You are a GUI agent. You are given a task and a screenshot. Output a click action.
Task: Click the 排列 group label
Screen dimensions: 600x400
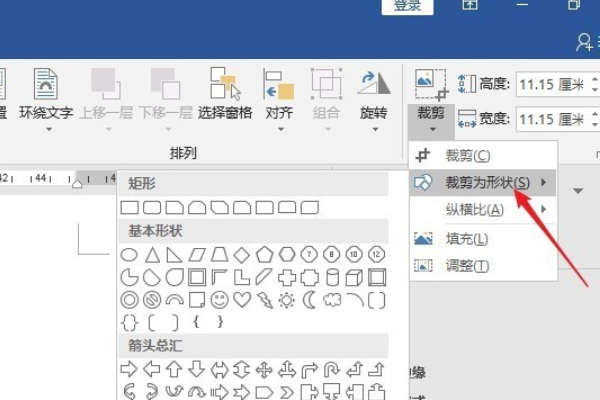[183, 153]
